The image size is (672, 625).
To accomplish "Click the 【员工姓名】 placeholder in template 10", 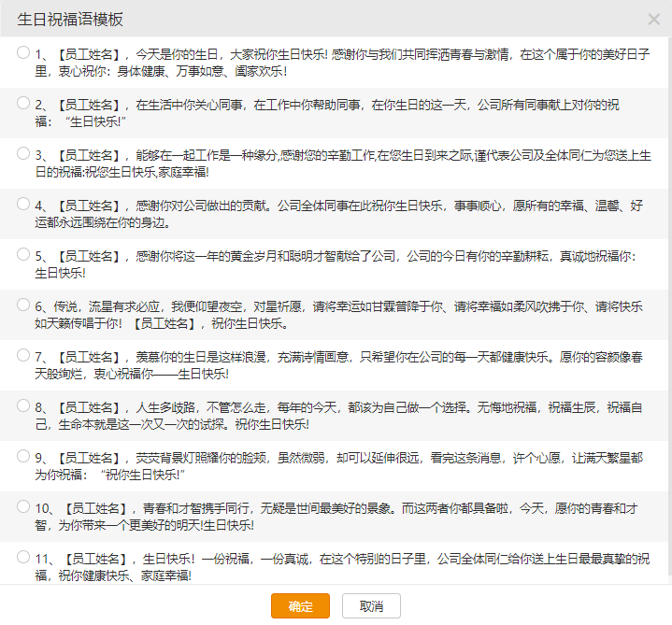I will pyautogui.click(x=97, y=508).
